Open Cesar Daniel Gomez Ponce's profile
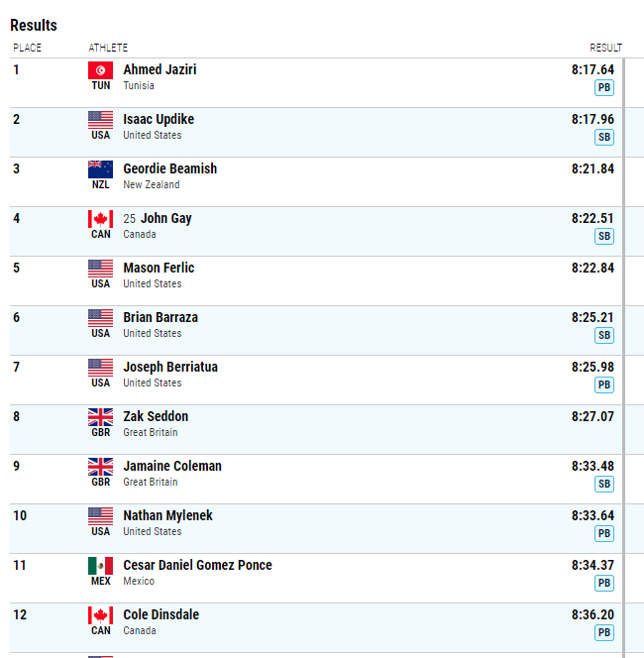 (197, 565)
